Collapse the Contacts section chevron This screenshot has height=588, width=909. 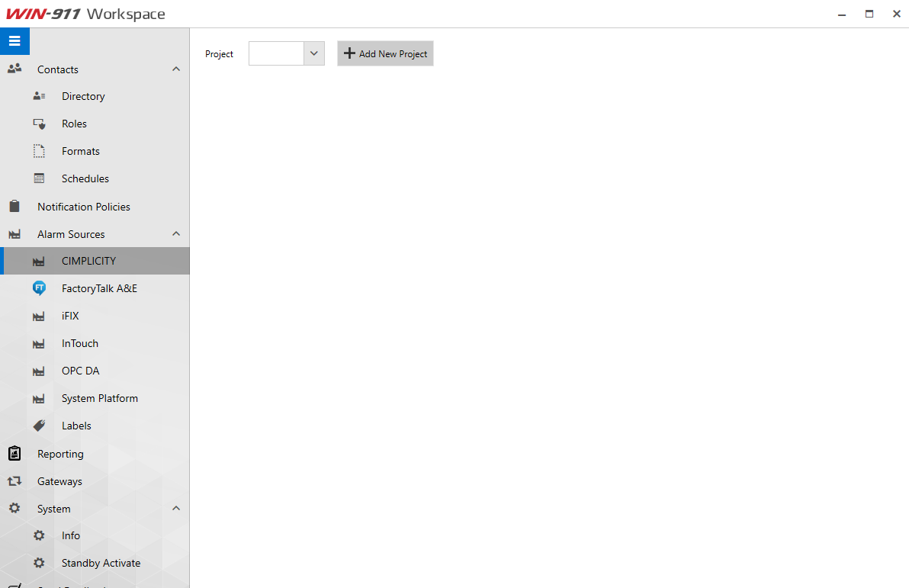coord(176,69)
